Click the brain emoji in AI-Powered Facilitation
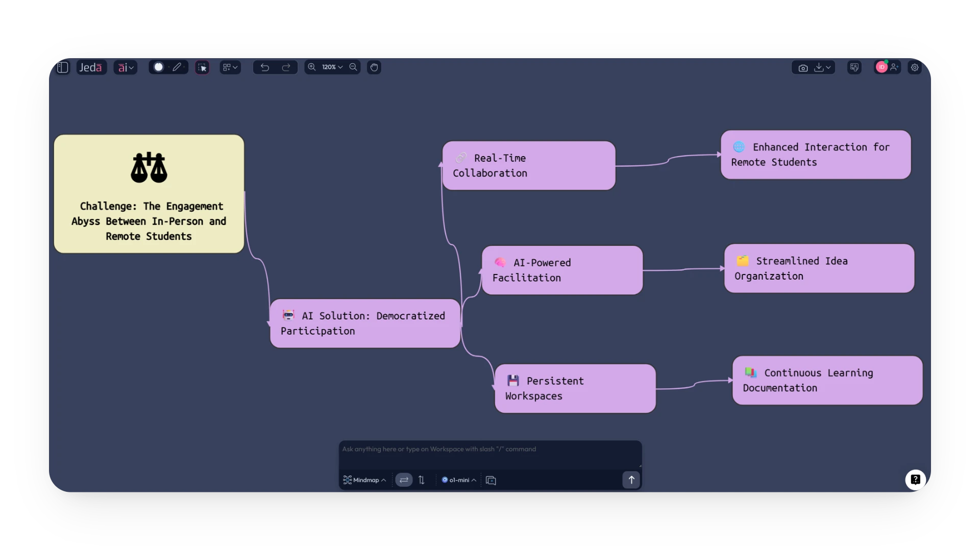This screenshot has height=551, width=980. [x=500, y=262]
